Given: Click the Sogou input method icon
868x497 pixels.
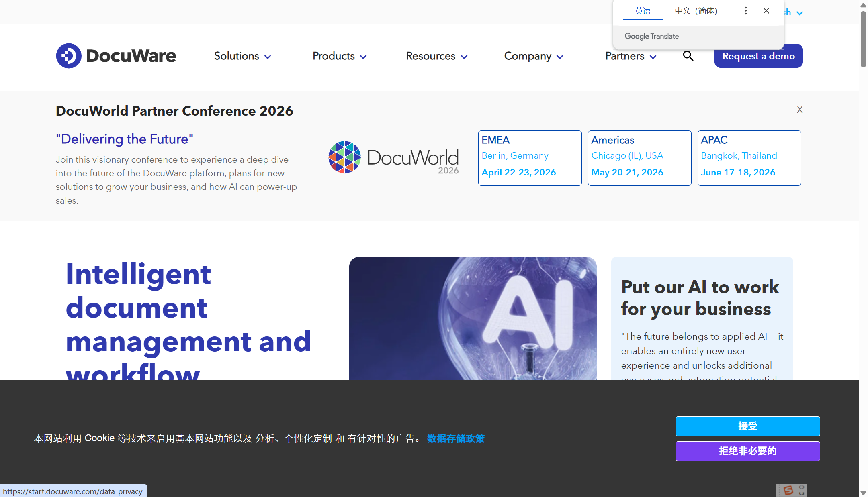Looking at the screenshot, I should coord(788,490).
